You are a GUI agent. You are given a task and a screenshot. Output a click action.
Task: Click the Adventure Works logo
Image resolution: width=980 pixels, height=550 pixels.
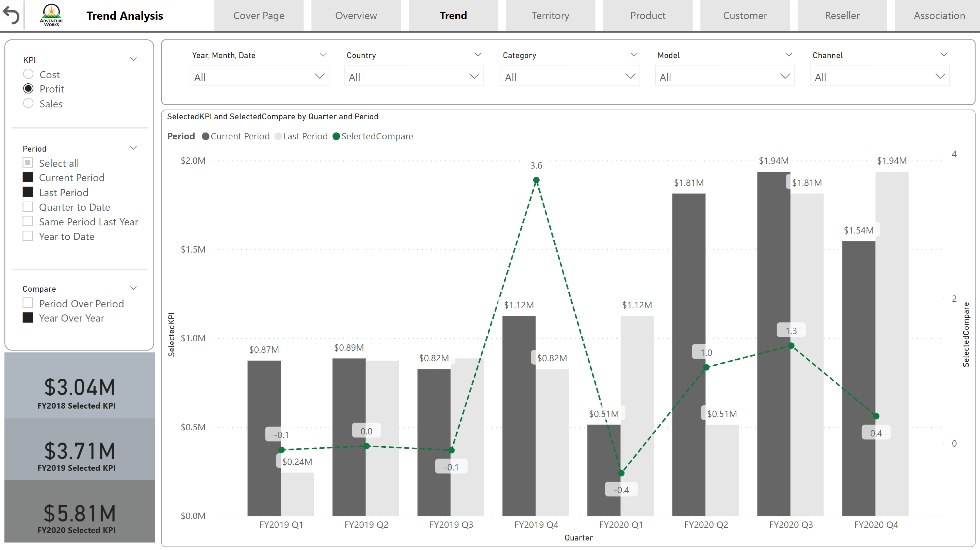[51, 15]
